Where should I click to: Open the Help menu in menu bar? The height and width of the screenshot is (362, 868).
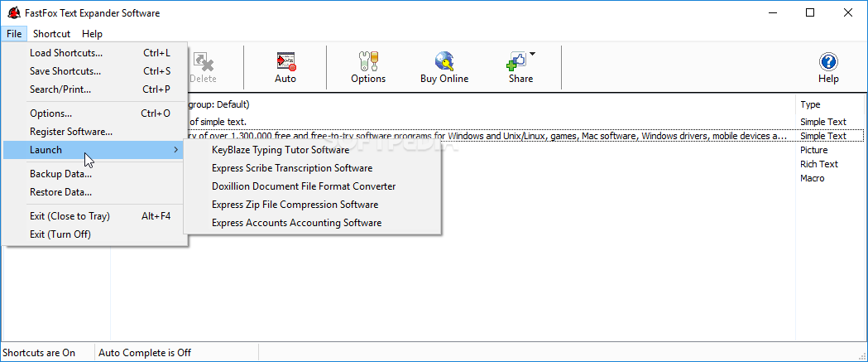tap(92, 34)
